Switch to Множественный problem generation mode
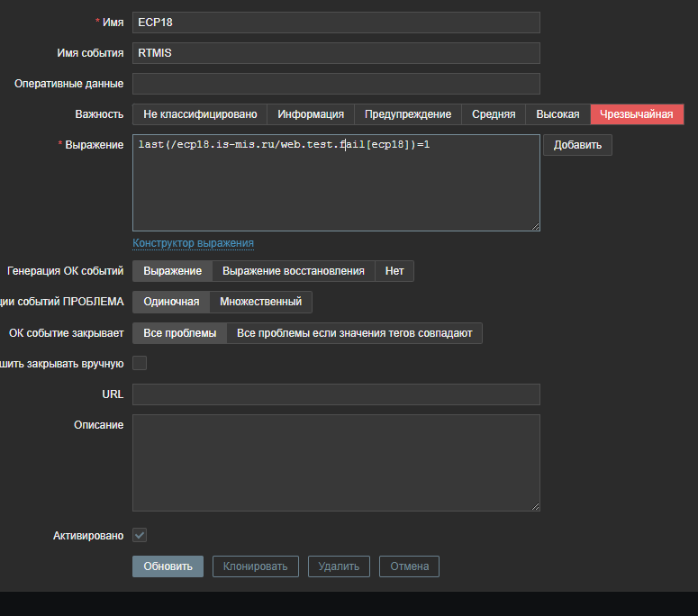This screenshot has height=616, width=698. pyautogui.click(x=261, y=302)
